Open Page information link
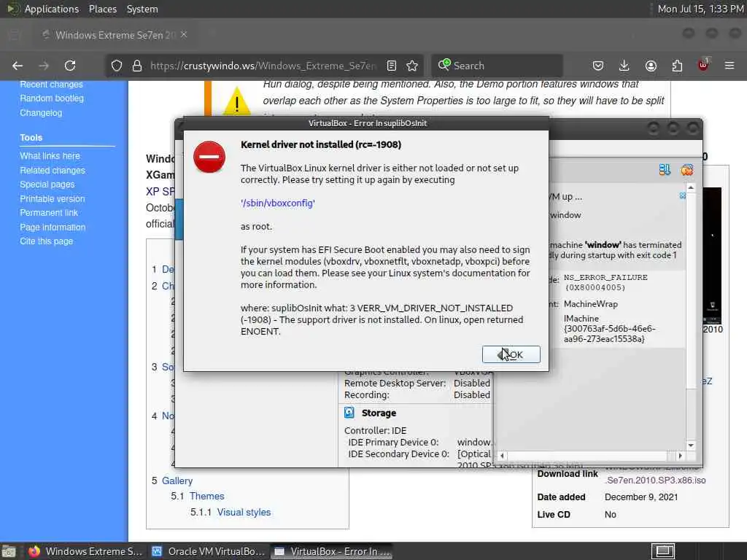The height and width of the screenshot is (560, 747). click(x=53, y=227)
